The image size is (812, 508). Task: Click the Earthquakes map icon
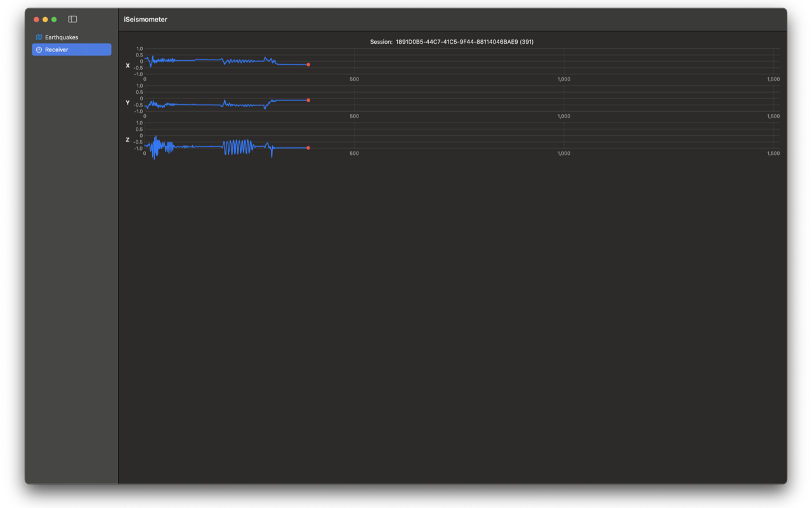point(39,37)
